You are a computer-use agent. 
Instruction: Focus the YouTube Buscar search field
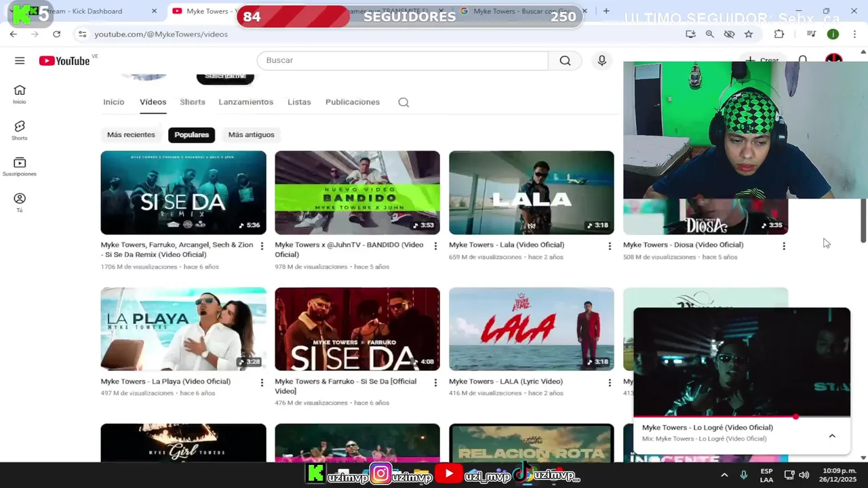point(403,60)
